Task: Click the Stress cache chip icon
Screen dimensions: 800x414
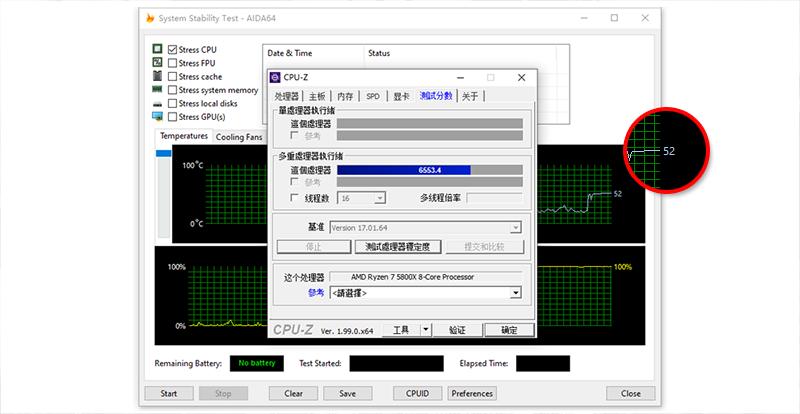Action: 158,76
